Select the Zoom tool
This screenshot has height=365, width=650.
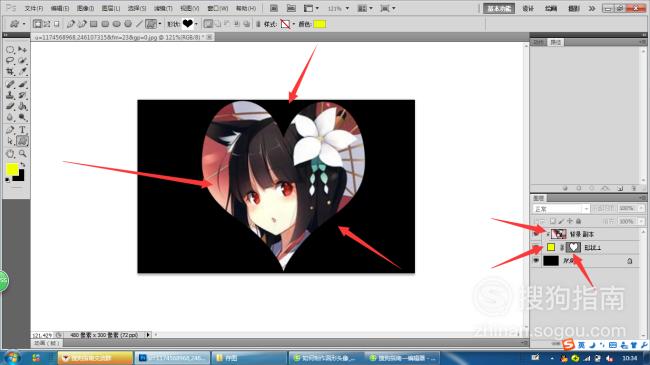click(x=22, y=154)
